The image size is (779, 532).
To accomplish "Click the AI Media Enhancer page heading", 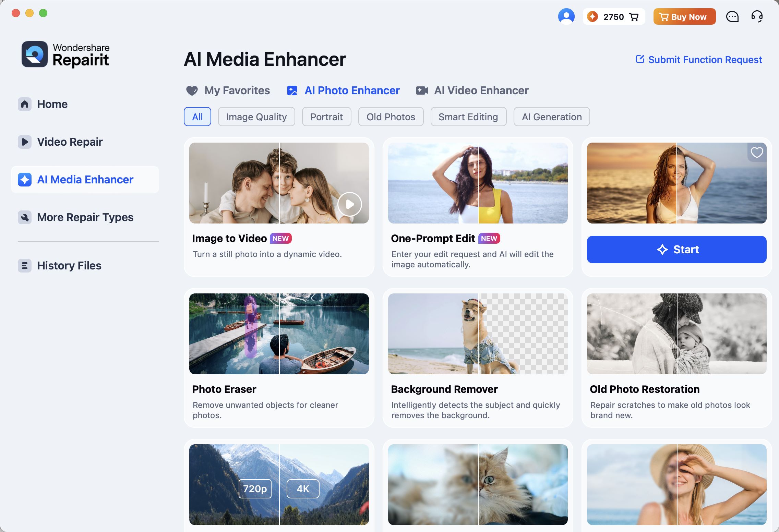I will pyautogui.click(x=265, y=59).
